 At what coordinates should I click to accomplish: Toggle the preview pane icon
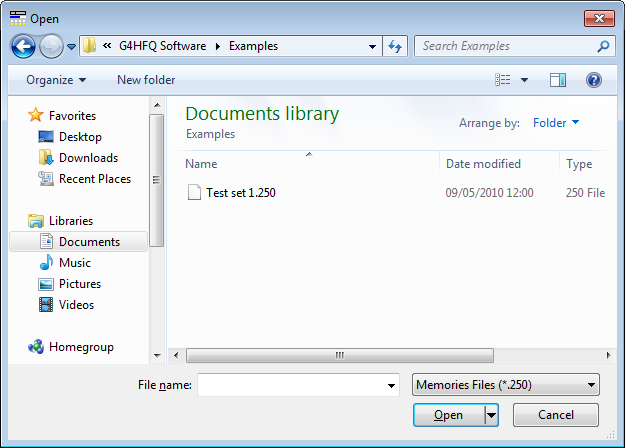tap(558, 80)
